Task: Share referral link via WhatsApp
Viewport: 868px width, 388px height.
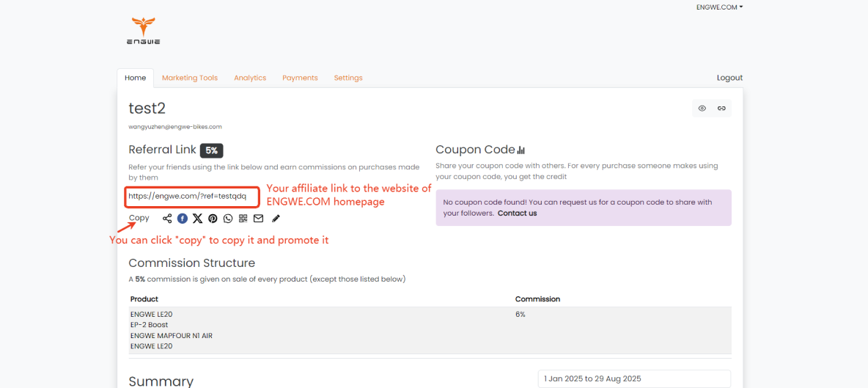Action: click(228, 219)
